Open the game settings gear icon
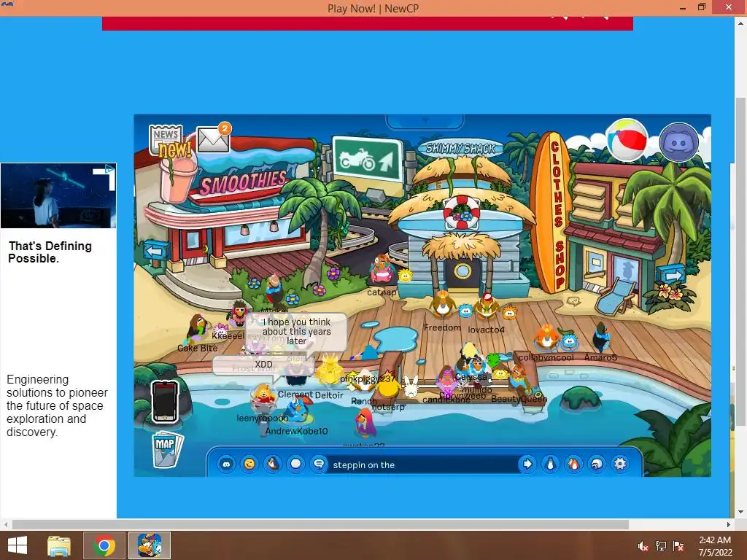747x560 pixels. [620, 464]
